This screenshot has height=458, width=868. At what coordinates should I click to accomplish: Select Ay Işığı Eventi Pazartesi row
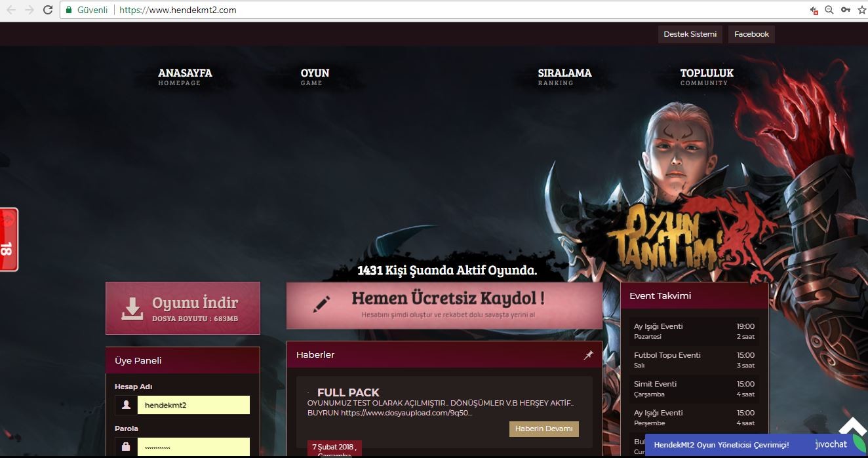pos(694,331)
